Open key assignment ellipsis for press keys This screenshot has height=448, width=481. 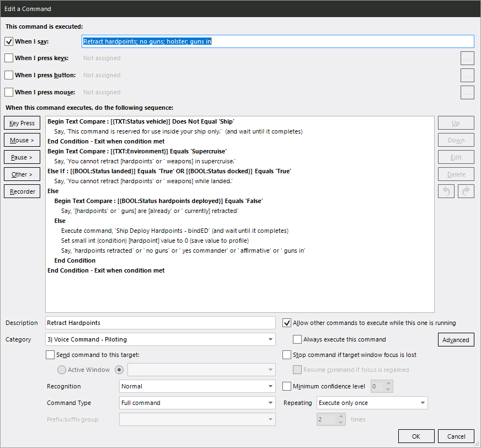click(467, 58)
